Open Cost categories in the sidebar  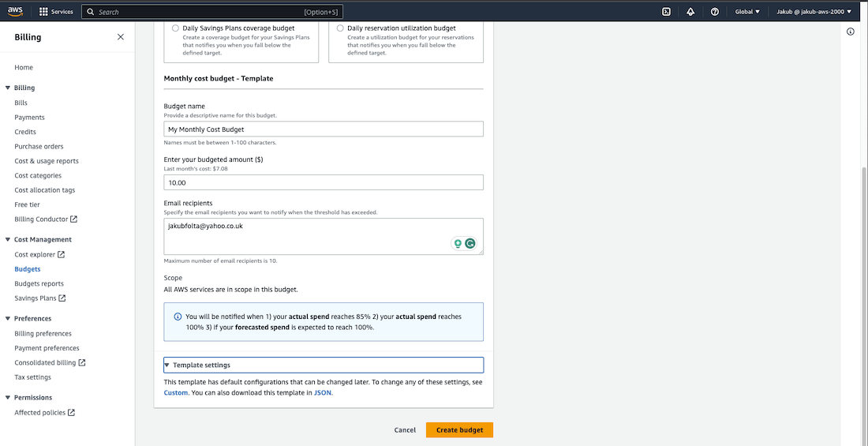(38, 175)
